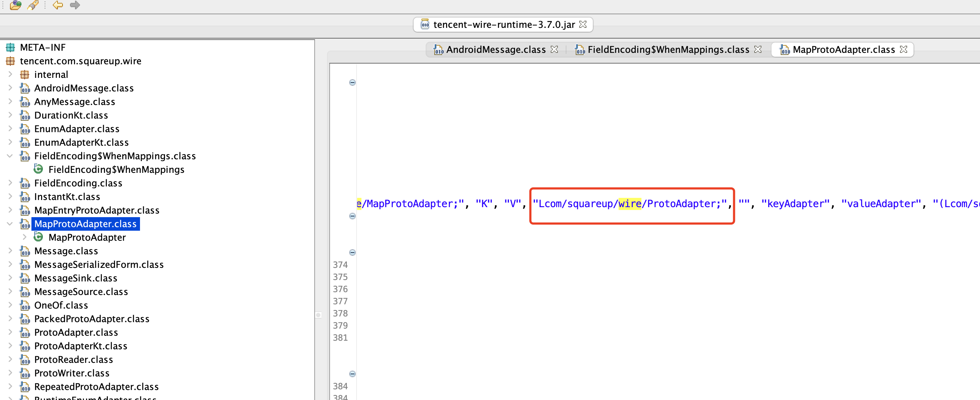The height and width of the screenshot is (400, 980).
Task: Click the META-INF package icon
Action: pyautogui.click(x=10, y=47)
